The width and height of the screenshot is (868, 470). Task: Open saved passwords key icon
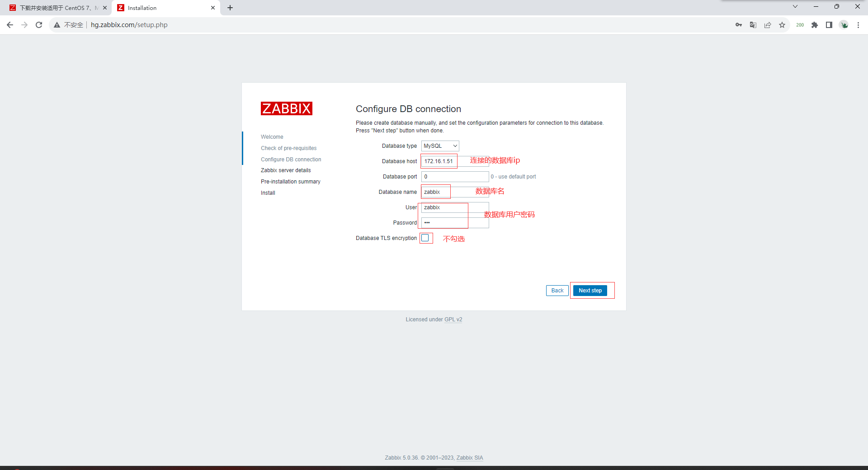(739, 25)
